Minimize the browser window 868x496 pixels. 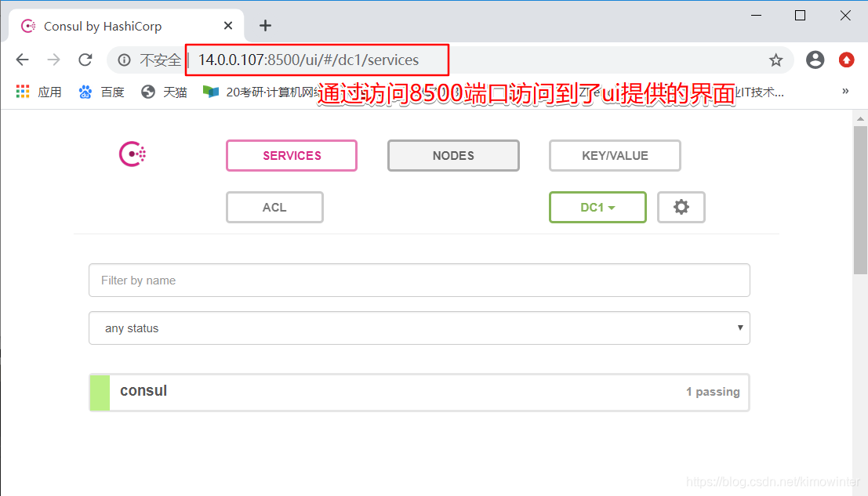pyautogui.click(x=756, y=16)
